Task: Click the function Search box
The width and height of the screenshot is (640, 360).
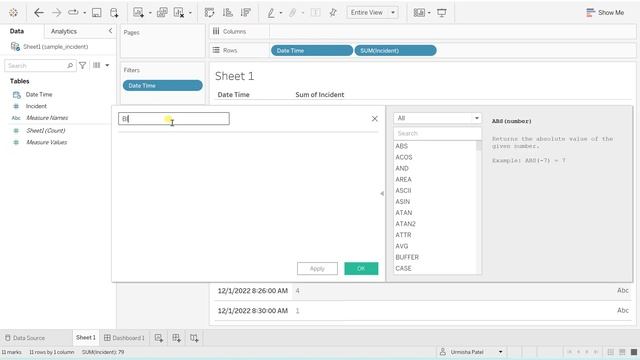Action: [x=437, y=133]
